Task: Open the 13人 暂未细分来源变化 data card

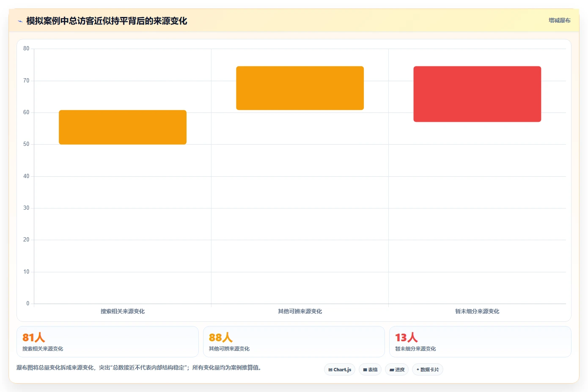Action: tap(480, 342)
